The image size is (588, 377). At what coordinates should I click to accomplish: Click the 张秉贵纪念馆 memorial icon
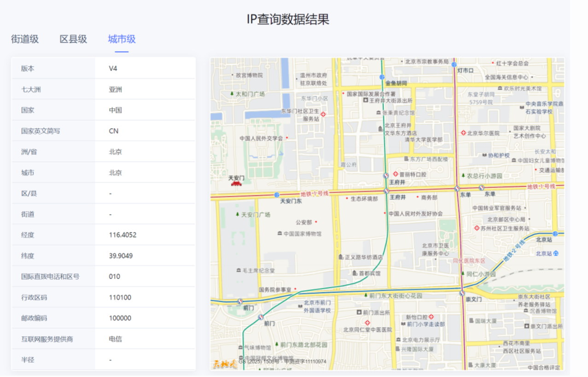tap(378, 112)
